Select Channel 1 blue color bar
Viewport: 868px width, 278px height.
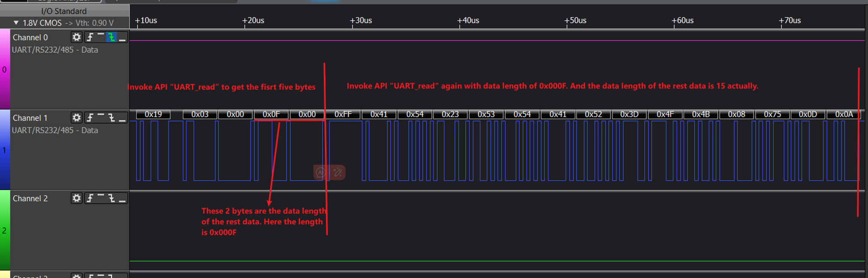click(5, 150)
